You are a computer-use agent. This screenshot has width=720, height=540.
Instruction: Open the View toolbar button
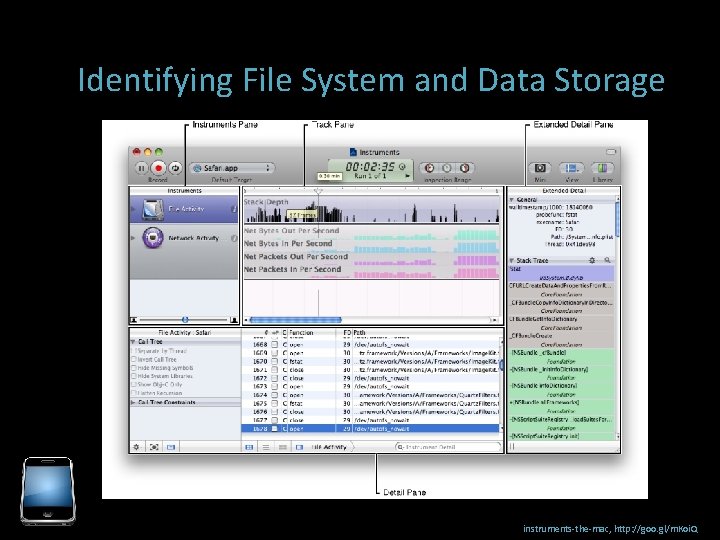click(572, 168)
